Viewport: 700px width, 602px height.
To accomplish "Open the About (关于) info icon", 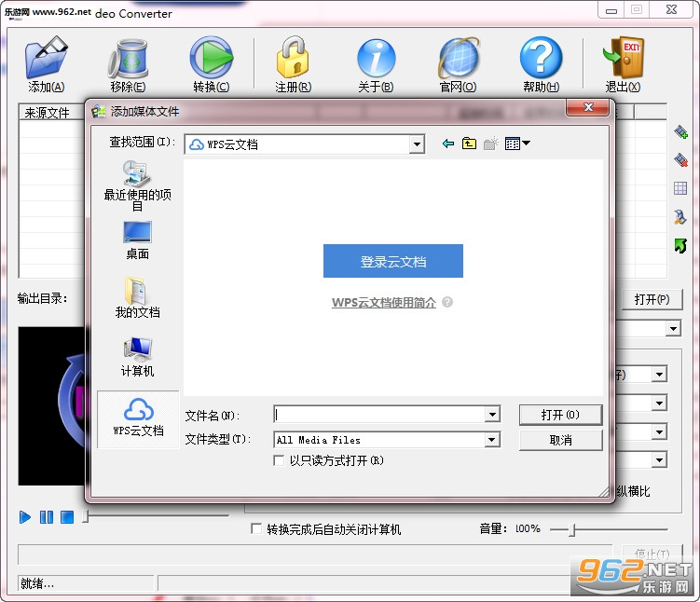I will 376,58.
